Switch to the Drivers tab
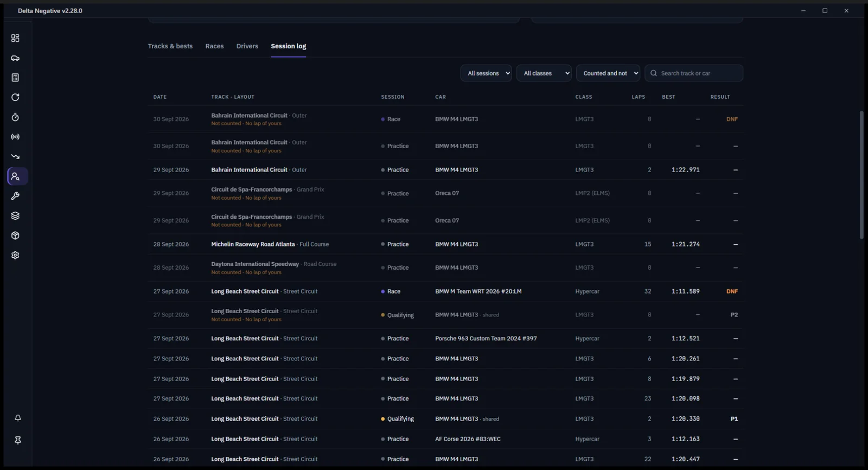Screen dimensions: 868x470 click(247, 46)
